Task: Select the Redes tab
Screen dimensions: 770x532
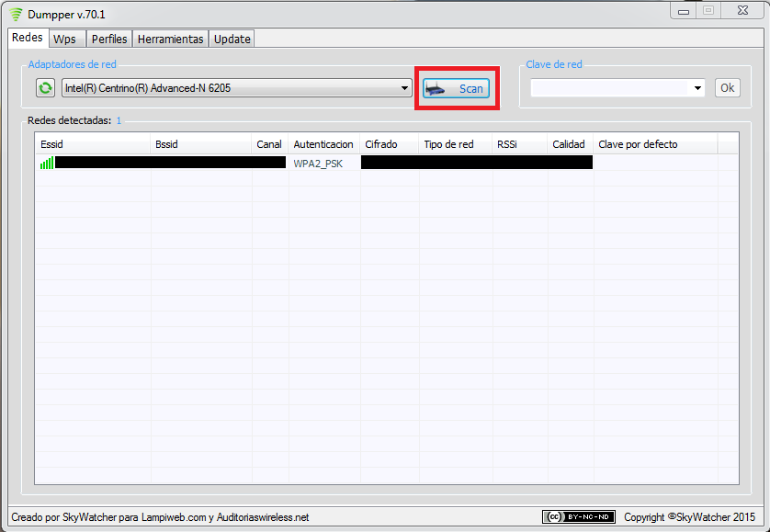Action: coord(27,38)
